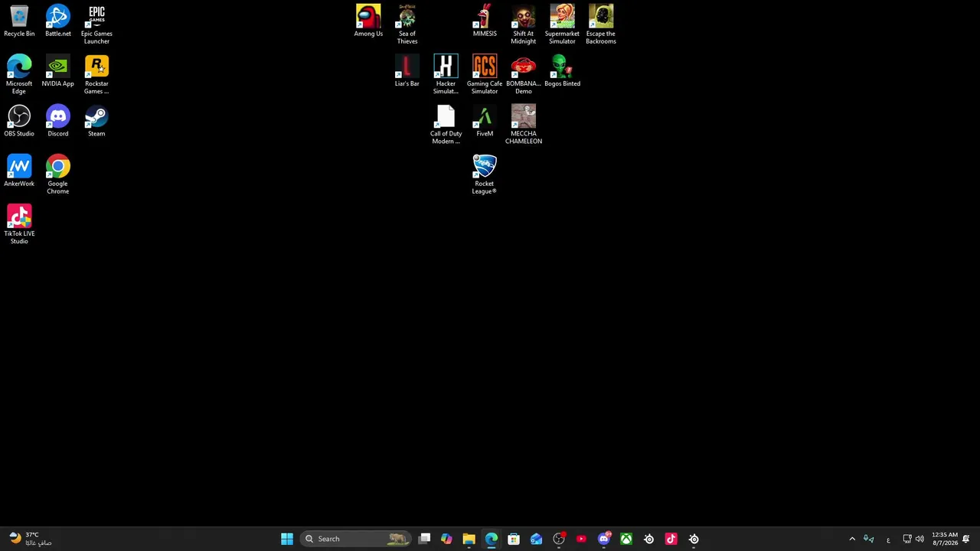Viewport: 980px width, 551px height.
Task: Open File Explorer from the taskbar
Action: (469, 539)
